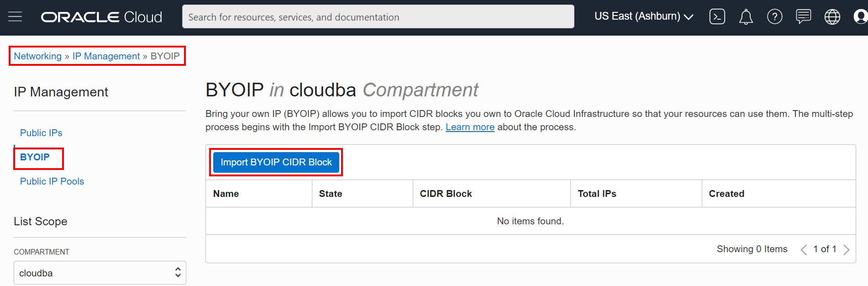Select BYOIP in the IP Management sidebar
868x286 pixels.
[x=35, y=157]
